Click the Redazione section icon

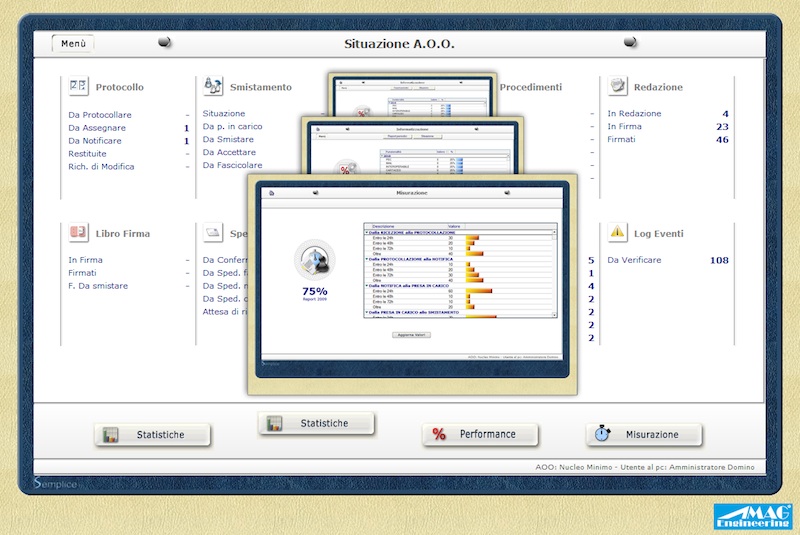click(x=618, y=87)
